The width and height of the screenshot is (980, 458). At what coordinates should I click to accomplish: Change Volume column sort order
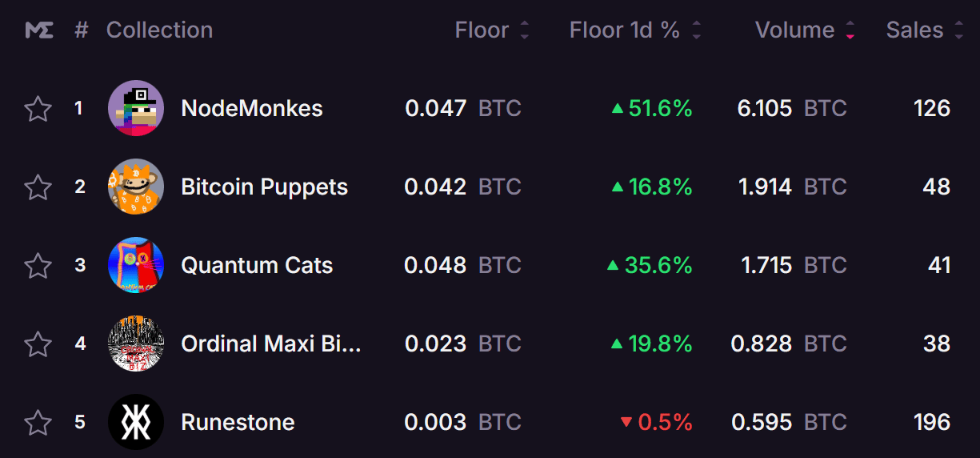click(850, 30)
